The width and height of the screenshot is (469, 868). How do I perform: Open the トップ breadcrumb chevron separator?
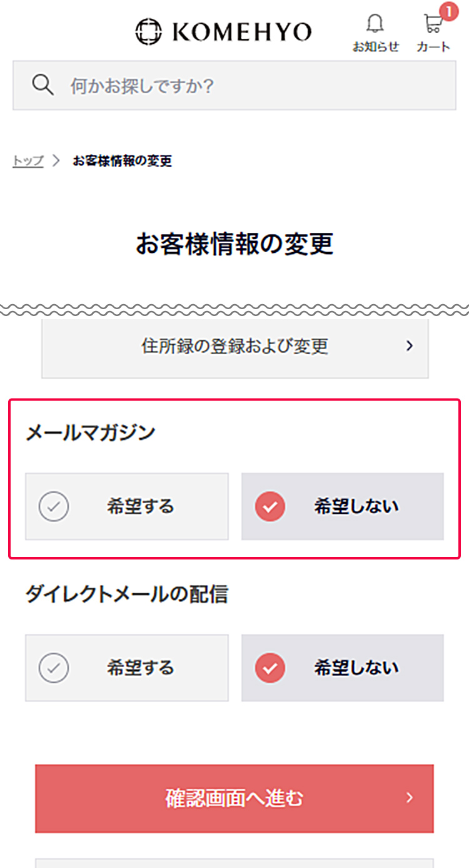55,161
